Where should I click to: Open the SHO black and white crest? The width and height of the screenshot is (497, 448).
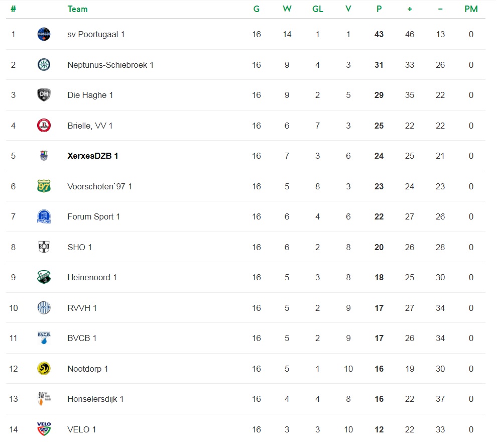pos(44,247)
